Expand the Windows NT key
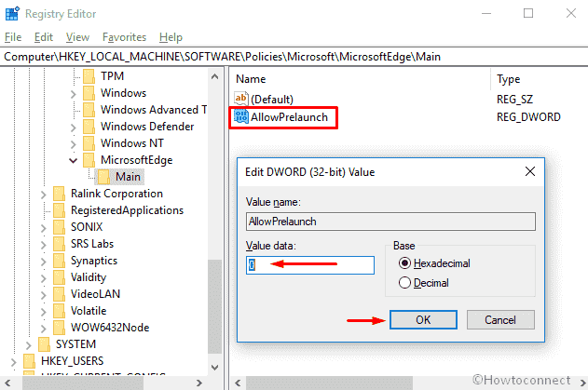This screenshot has width=588, height=390. click(73, 144)
